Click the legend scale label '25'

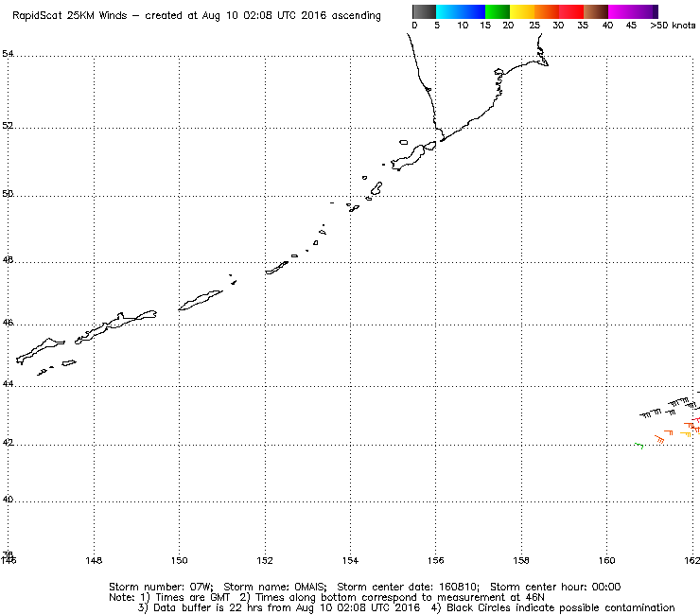(x=534, y=26)
